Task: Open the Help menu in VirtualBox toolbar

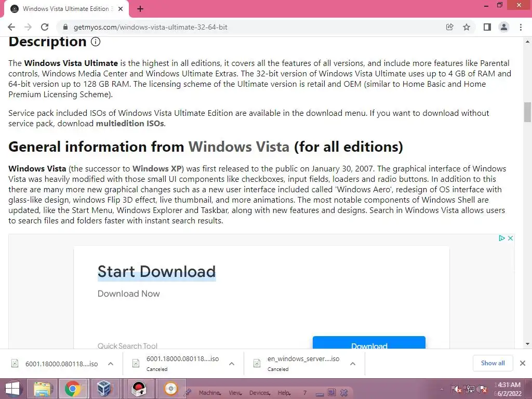Action: tap(284, 393)
